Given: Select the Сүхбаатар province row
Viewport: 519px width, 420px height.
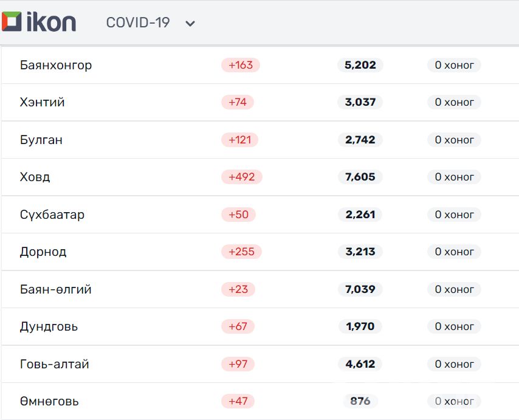Looking at the screenshot, I should coord(52,215).
